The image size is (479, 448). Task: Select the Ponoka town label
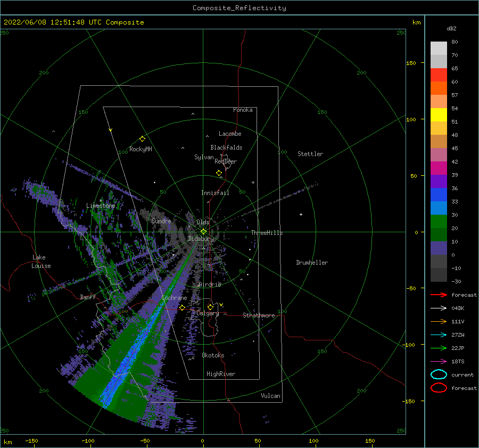tap(243, 110)
